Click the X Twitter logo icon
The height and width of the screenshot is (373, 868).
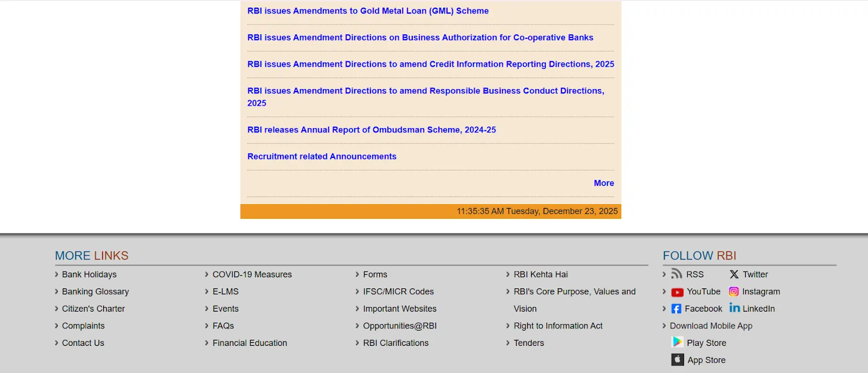734,275
